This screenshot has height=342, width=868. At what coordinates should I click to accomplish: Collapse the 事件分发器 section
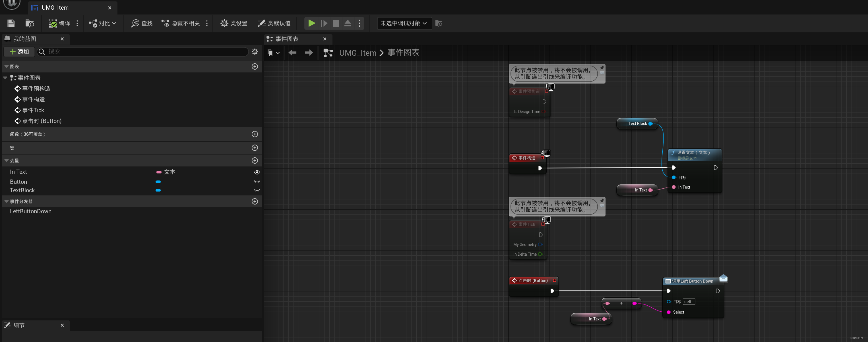[7, 201]
